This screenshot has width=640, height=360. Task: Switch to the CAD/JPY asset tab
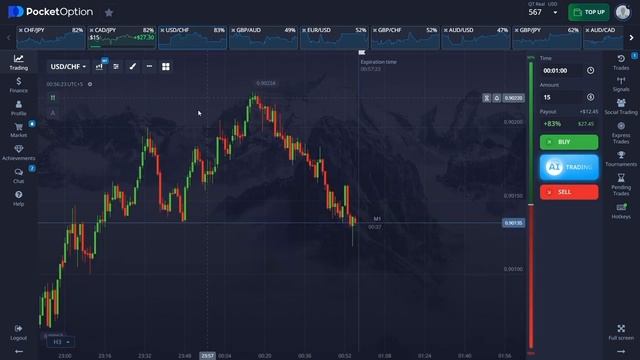click(x=122, y=38)
